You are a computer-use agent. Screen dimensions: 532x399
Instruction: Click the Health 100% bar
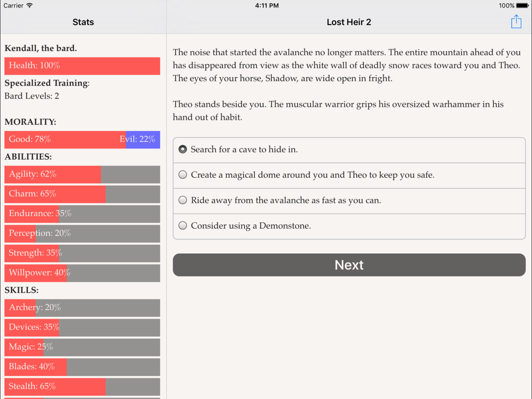coord(82,66)
